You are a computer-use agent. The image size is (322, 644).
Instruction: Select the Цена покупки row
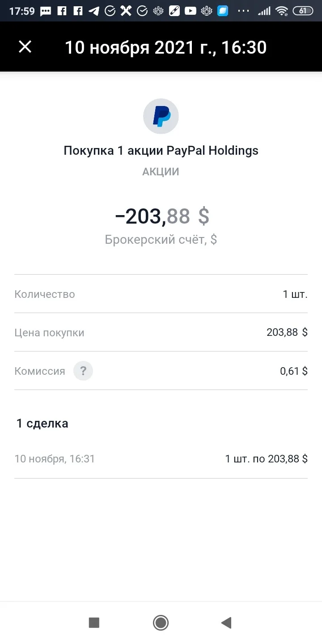(161, 332)
